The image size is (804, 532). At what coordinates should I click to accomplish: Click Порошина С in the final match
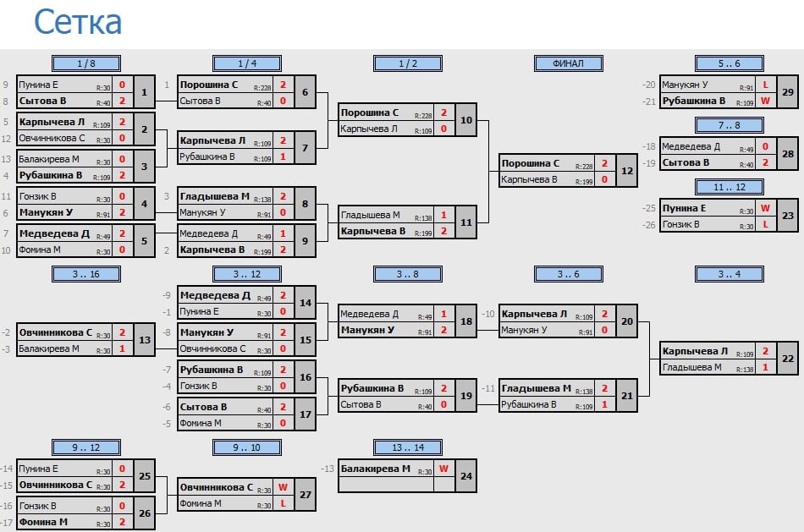click(x=530, y=163)
